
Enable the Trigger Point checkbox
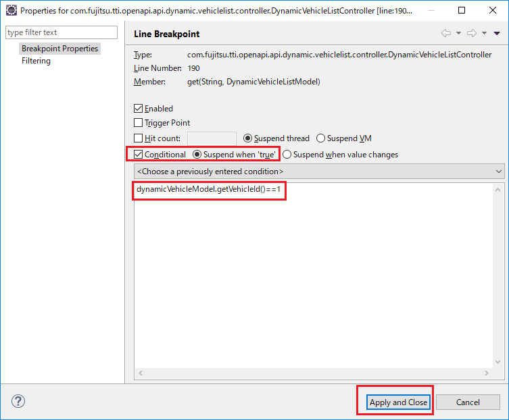coord(139,123)
